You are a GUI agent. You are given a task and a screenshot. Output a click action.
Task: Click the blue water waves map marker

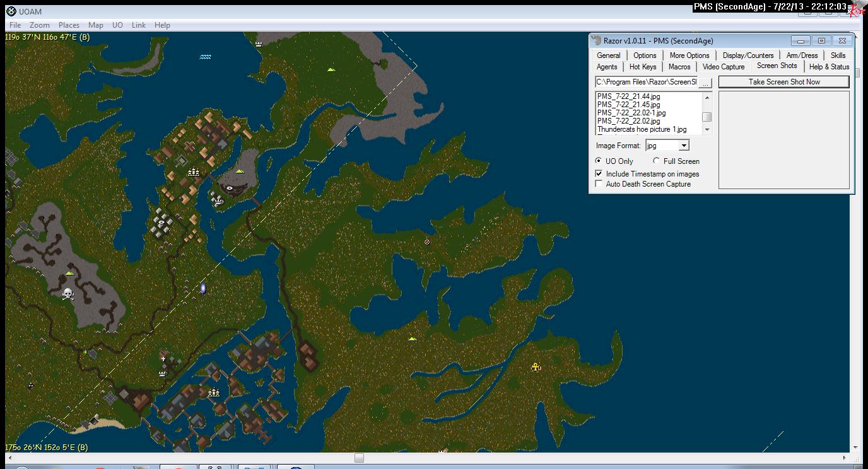[x=206, y=57]
